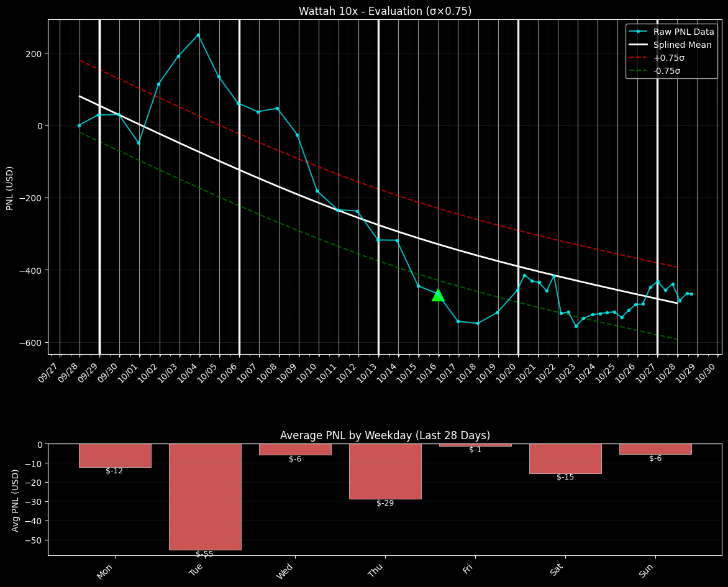This screenshot has width=728, height=587.
Task: Click the Monday average PNL bar
Action: pyautogui.click(x=115, y=455)
